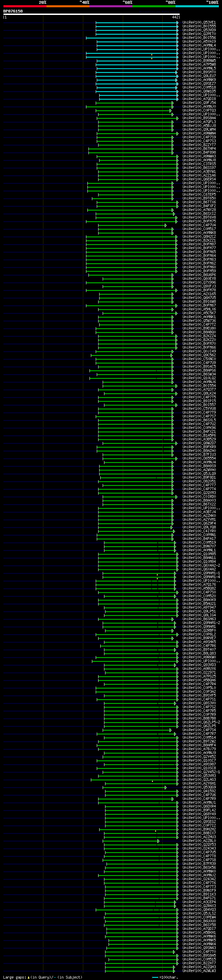Screen dimensions: 222x980
Task: Click hit label UniRef100_Q9LEU7
Action: tap(199, 76)
